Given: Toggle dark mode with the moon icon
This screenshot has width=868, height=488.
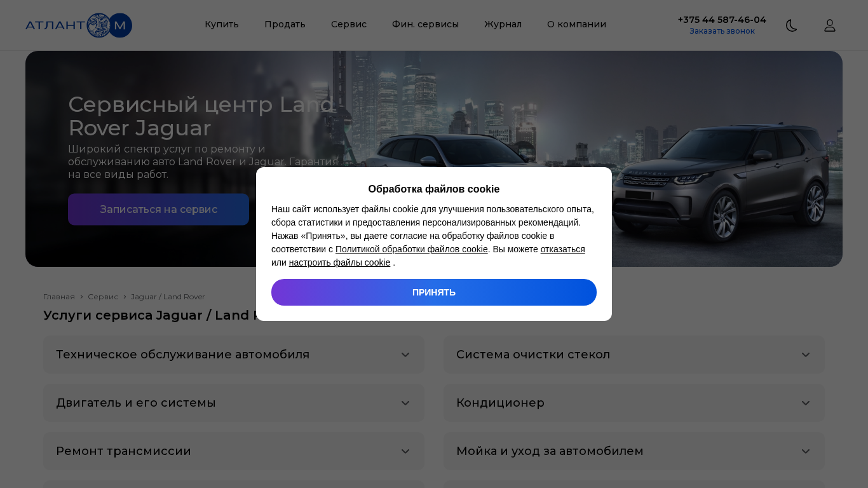Looking at the screenshot, I should point(792,25).
